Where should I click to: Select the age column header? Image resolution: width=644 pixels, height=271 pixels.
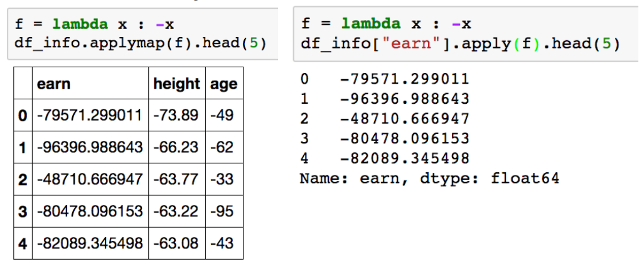(224, 83)
